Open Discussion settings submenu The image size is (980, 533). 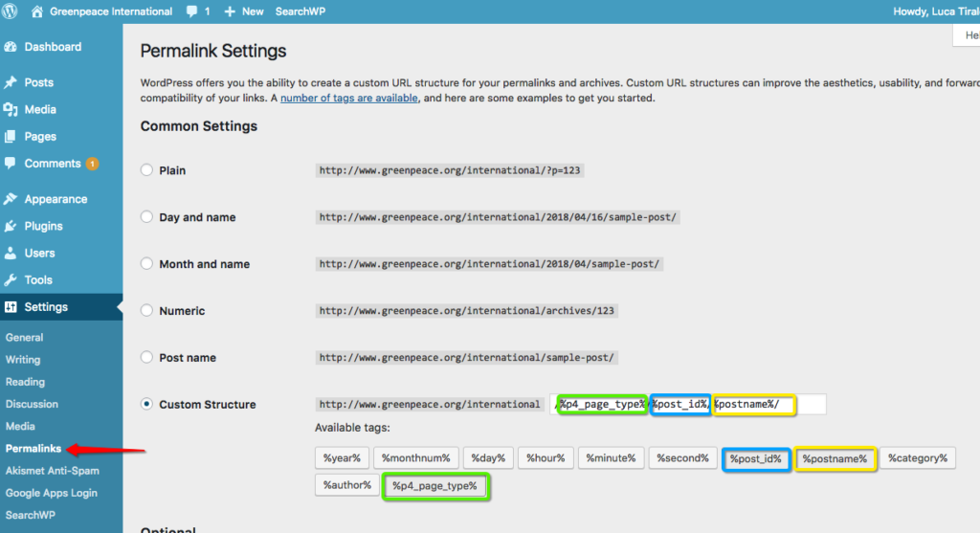click(x=32, y=404)
